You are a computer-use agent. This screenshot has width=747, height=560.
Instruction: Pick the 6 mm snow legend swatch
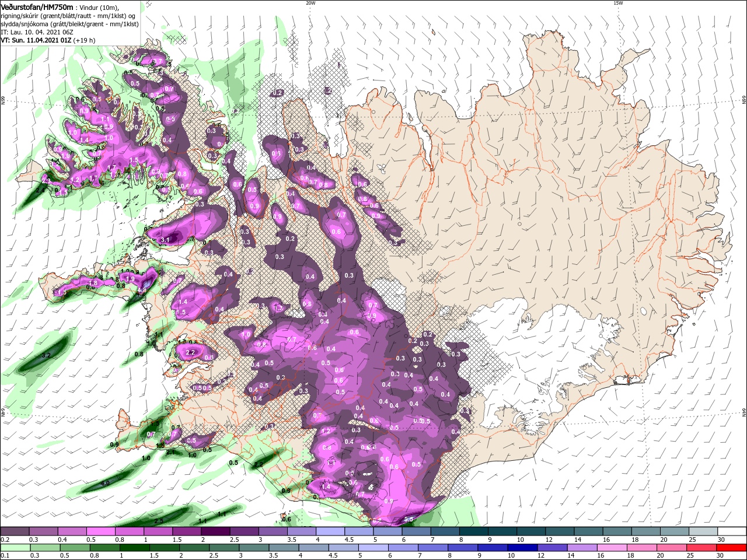point(416,531)
